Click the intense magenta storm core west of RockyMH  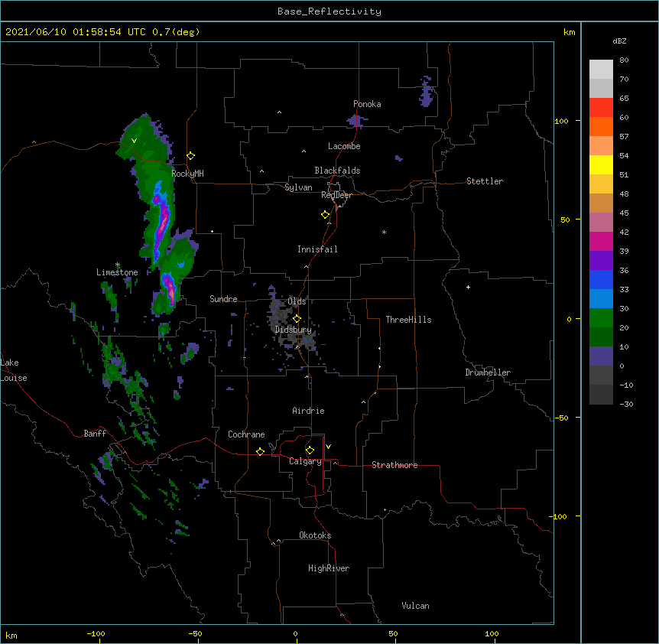click(161, 223)
